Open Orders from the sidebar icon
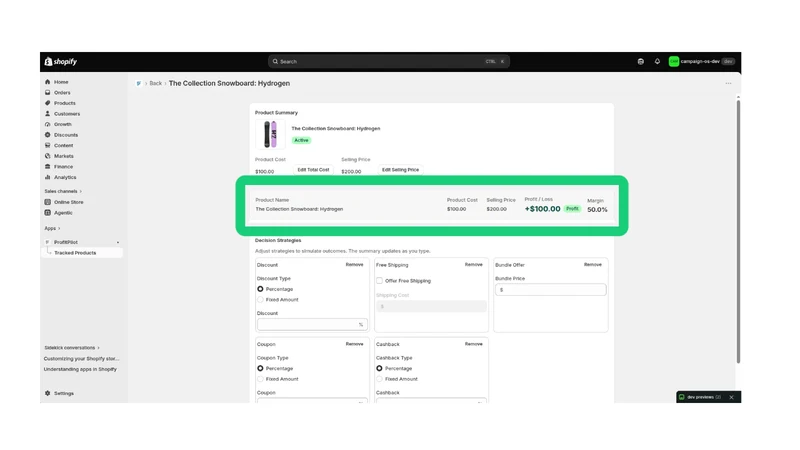800x450 pixels. pyautogui.click(x=47, y=92)
